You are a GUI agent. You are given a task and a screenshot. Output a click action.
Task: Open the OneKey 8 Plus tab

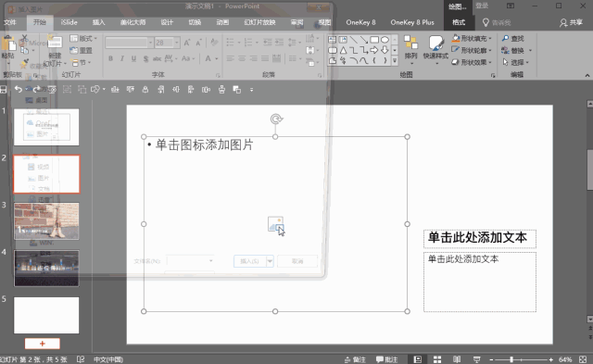412,22
